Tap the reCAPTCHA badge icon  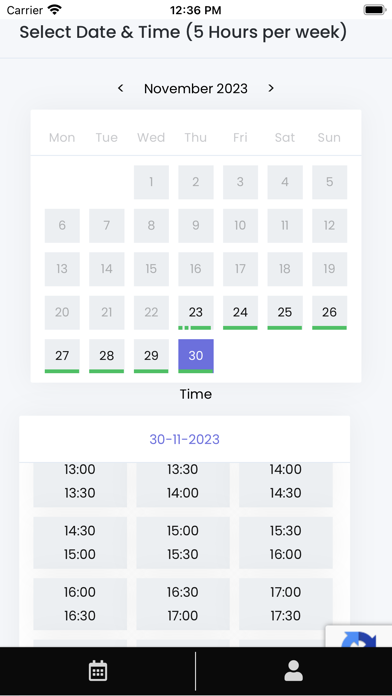click(x=359, y=637)
